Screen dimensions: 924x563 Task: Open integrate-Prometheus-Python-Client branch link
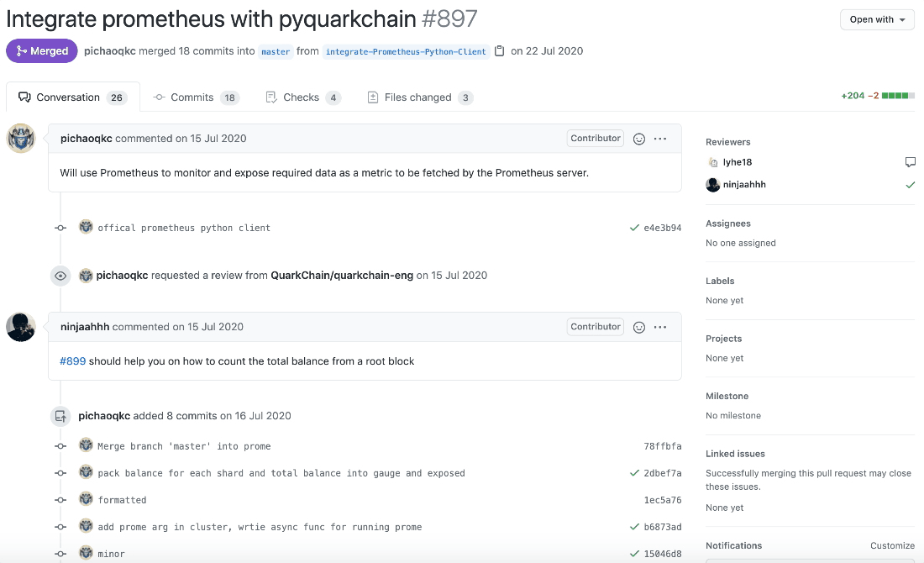406,51
